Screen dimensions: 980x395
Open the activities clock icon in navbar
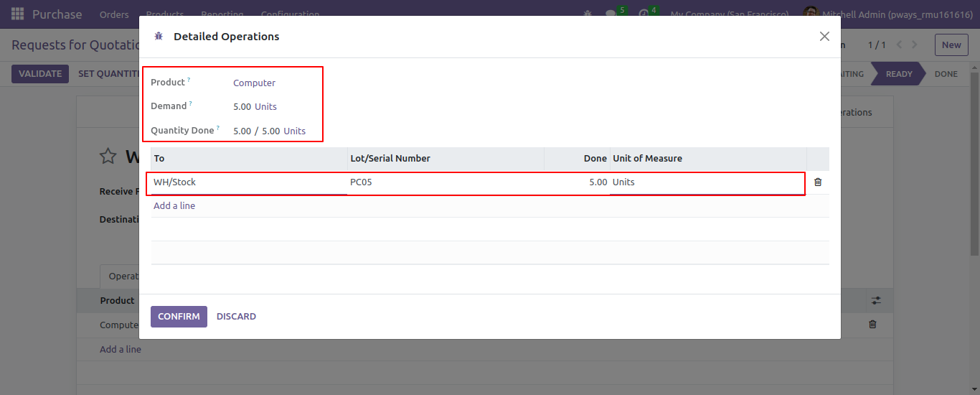point(644,14)
